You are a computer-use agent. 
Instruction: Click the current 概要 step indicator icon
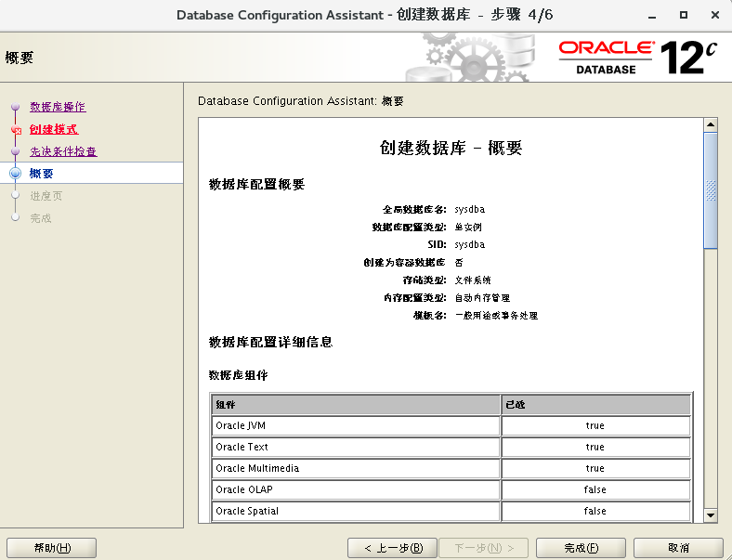[16, 173]
